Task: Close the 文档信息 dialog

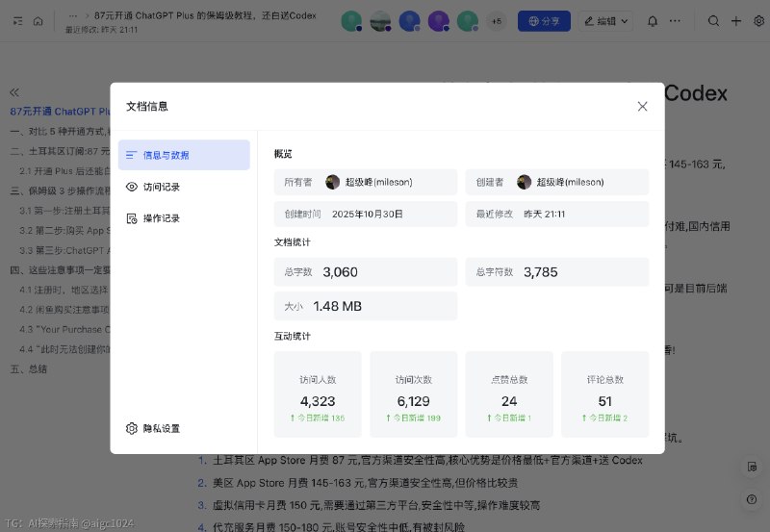Action: pos(642,107)
